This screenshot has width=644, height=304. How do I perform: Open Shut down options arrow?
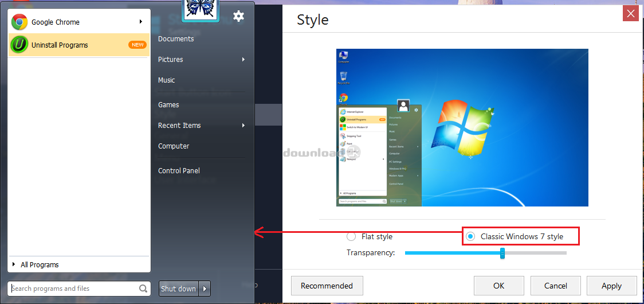point(205,289)
